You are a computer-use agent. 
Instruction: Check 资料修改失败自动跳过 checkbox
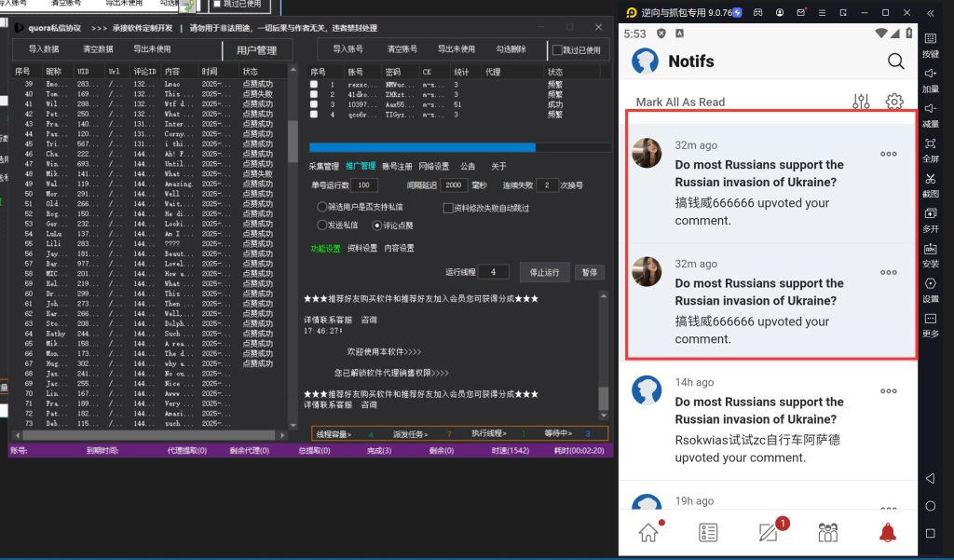448,208
